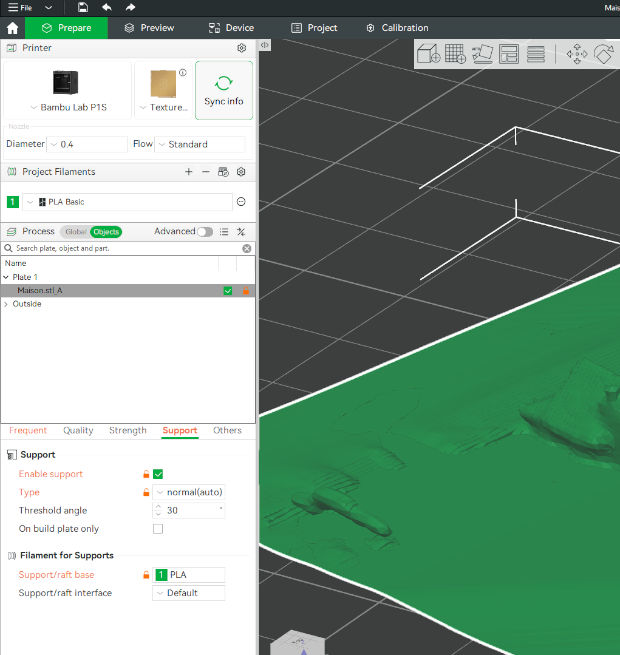Click the Auto orient toolbar icon
The height and width of the screenshot is (655, 620).
(x=482, y=54)
